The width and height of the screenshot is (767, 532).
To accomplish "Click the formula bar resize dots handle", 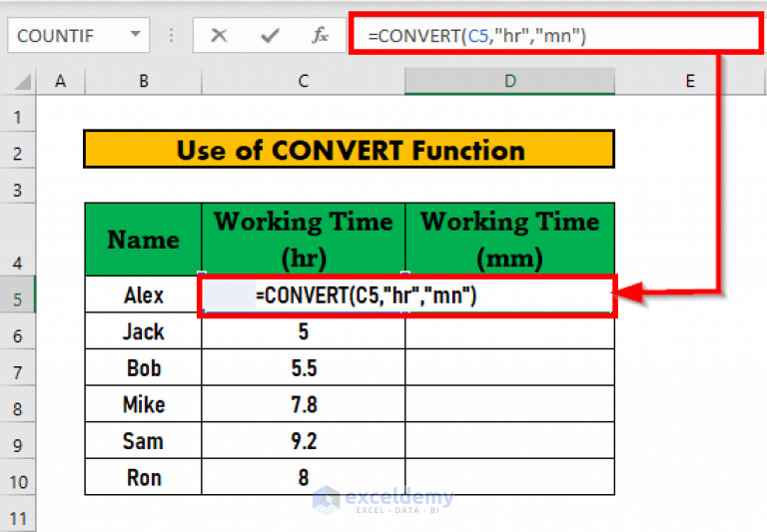I will tap(171, 35).
